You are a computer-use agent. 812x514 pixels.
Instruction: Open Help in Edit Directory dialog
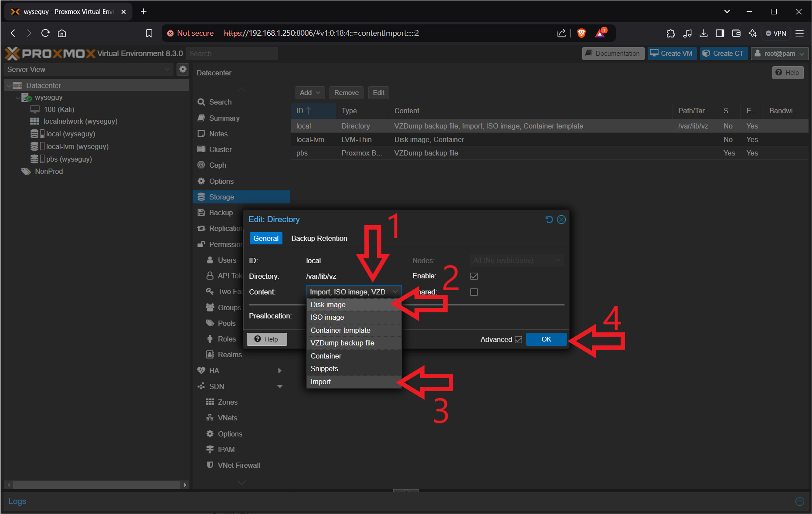coord(267,339)
